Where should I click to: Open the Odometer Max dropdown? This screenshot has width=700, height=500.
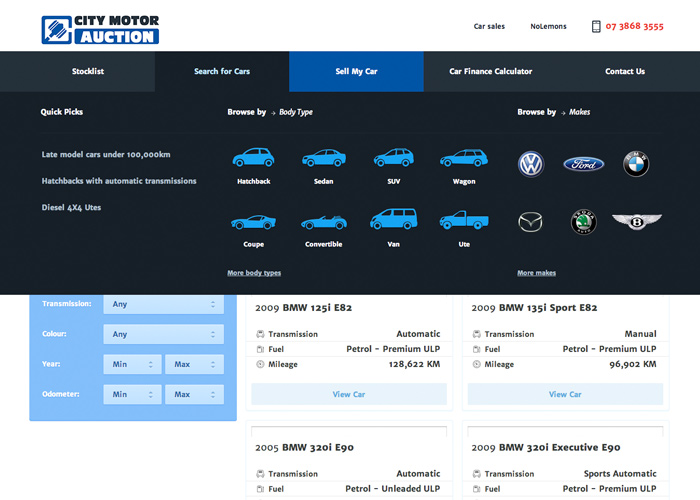click(x=194, y=394)
